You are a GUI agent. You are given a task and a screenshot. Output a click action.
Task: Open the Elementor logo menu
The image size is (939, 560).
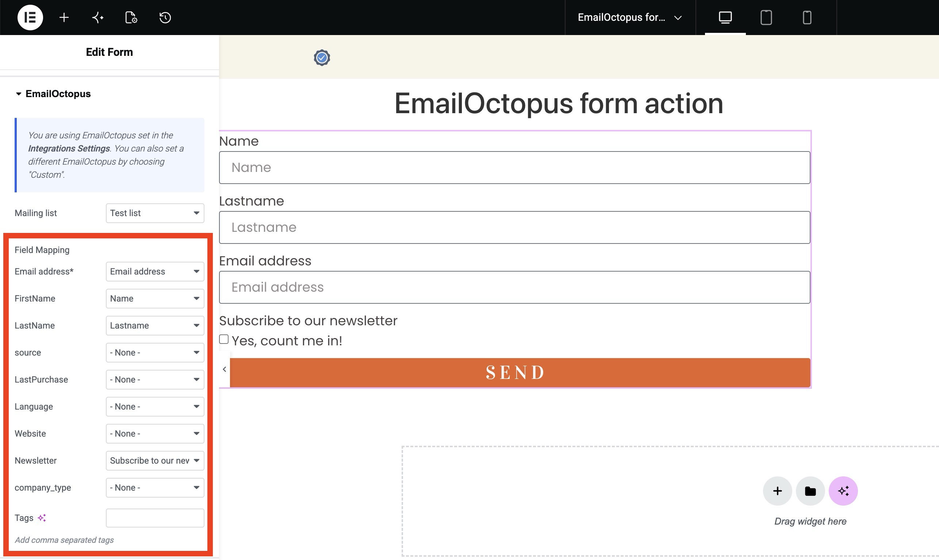click(30, 18)
